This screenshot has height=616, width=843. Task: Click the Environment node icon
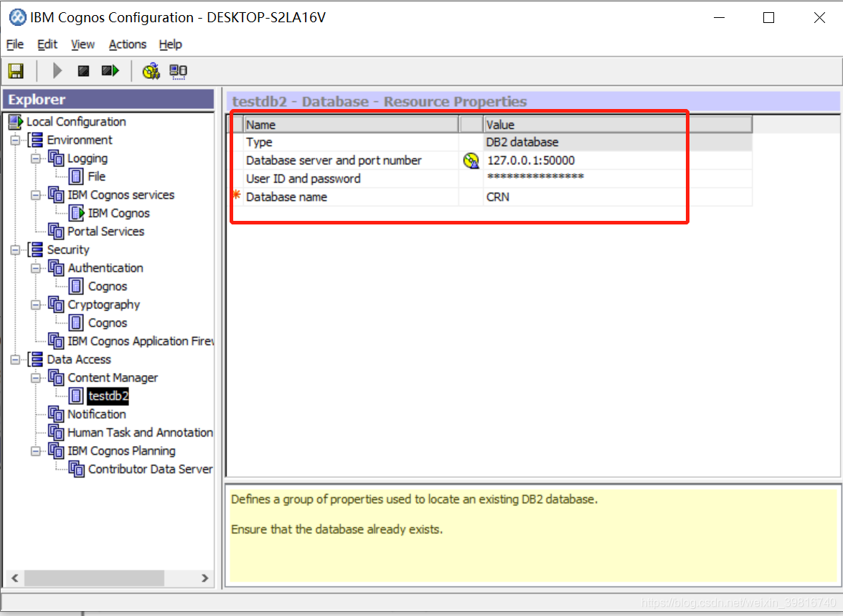click(36, 141)
